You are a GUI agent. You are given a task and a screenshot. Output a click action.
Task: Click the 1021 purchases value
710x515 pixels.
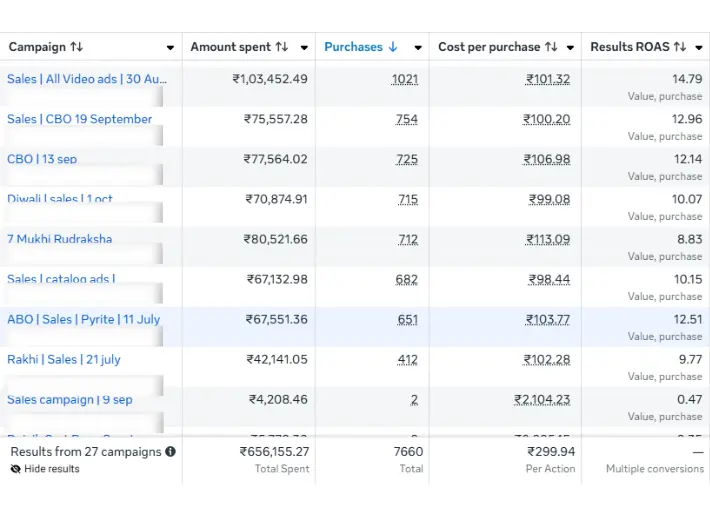click(405, 79)
